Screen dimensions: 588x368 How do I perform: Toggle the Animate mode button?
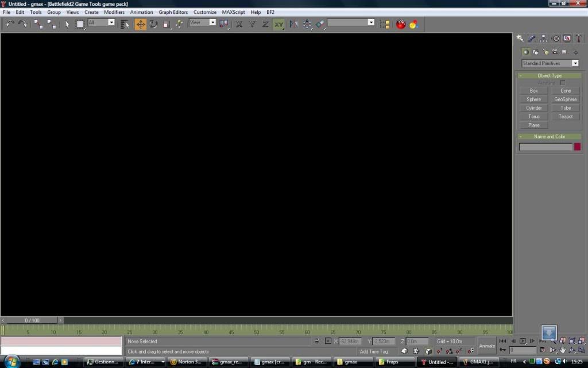point(487,346)
